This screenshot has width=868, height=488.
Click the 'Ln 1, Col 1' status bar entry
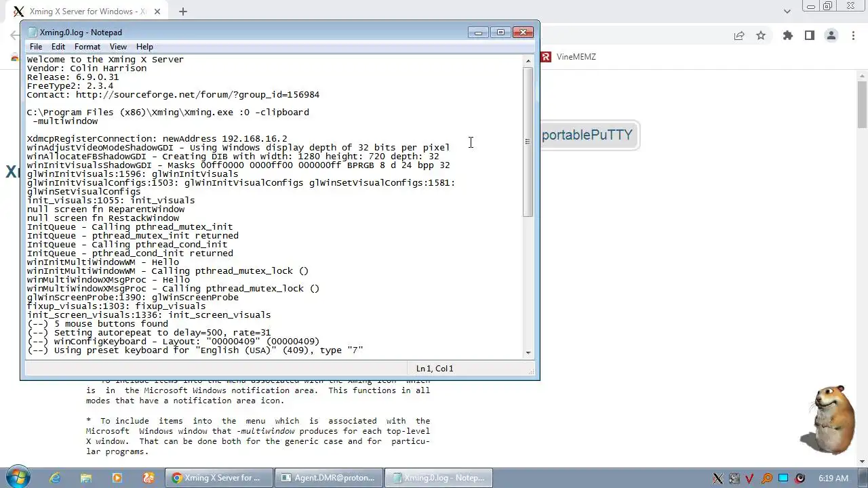[x=435, y=369]
